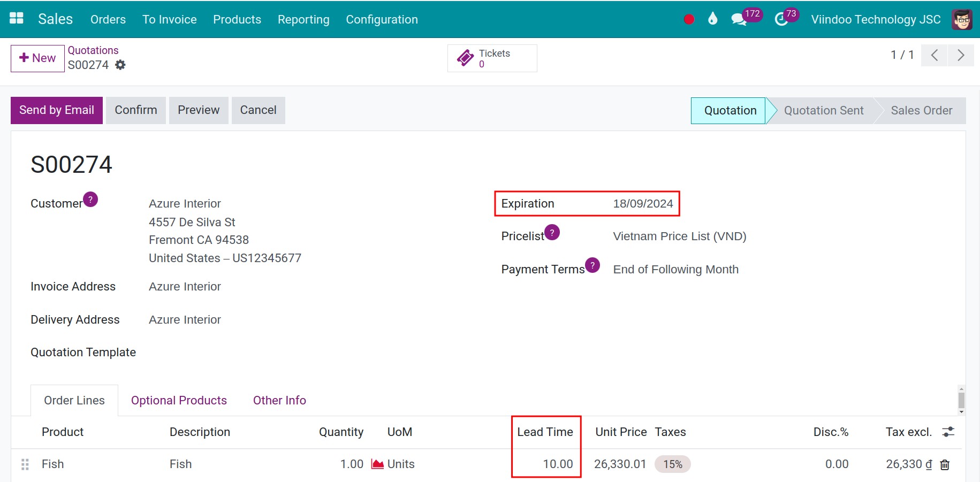980x482 pixels.
Task: Click the Units UoM cell
Action: click(x=401, y=464)
